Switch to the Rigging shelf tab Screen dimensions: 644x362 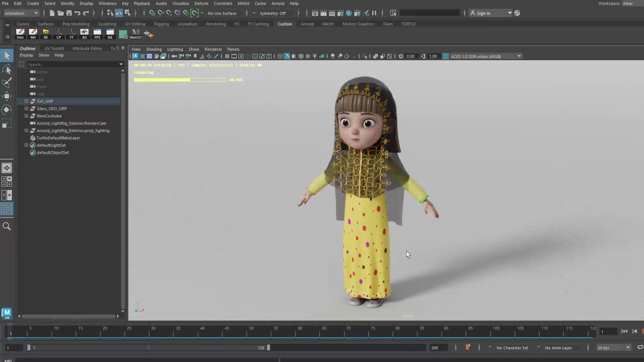161,24
